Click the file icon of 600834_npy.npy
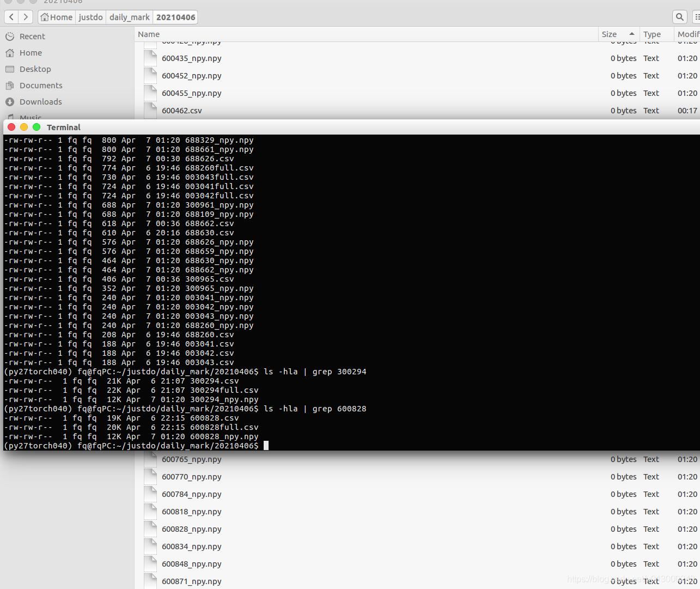Image resolution: width=700 pixels, height=589 pixels. coord(150,547)
